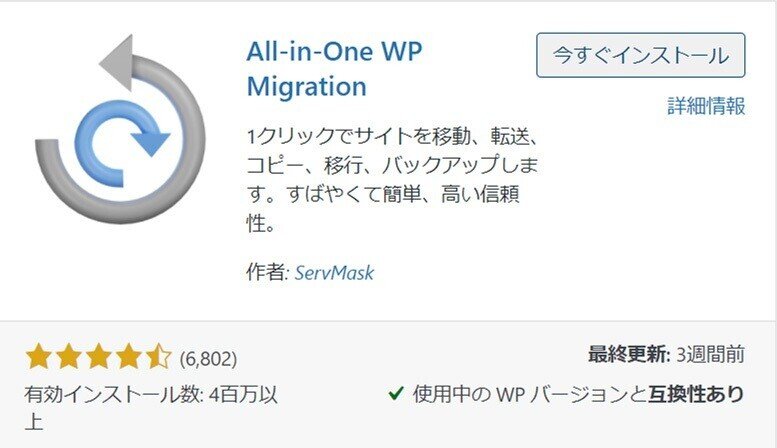Screen dimensions: 777x448
Task: Open the 詳細情報 link
Action: [x=706, y=107]
